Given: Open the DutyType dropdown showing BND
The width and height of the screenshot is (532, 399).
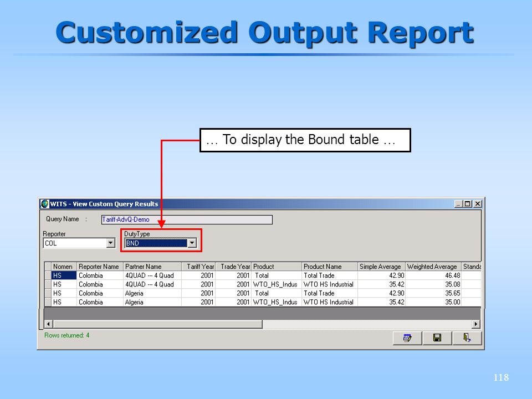Looking at the screenshot, I should pos(192,243).
